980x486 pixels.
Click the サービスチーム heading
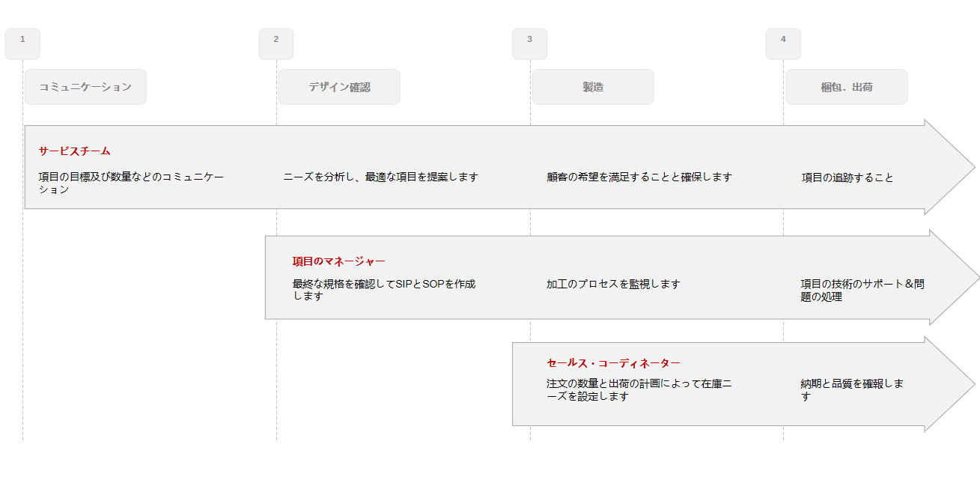[x=74, y=151]
